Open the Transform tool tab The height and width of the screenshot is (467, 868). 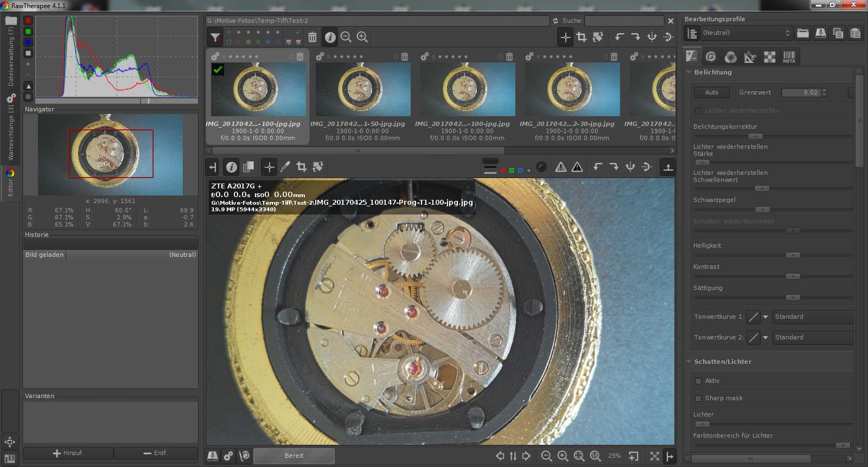tap(750, 56)
